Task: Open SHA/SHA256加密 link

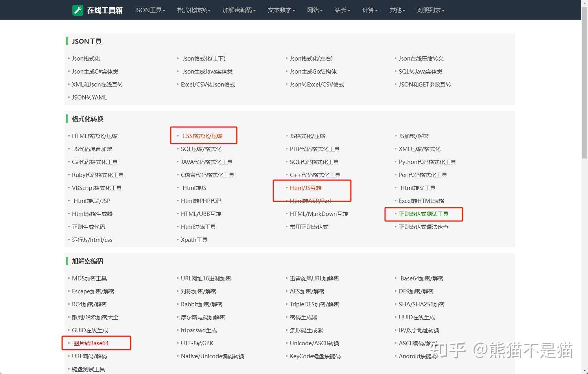Action: tap(422, 304)
